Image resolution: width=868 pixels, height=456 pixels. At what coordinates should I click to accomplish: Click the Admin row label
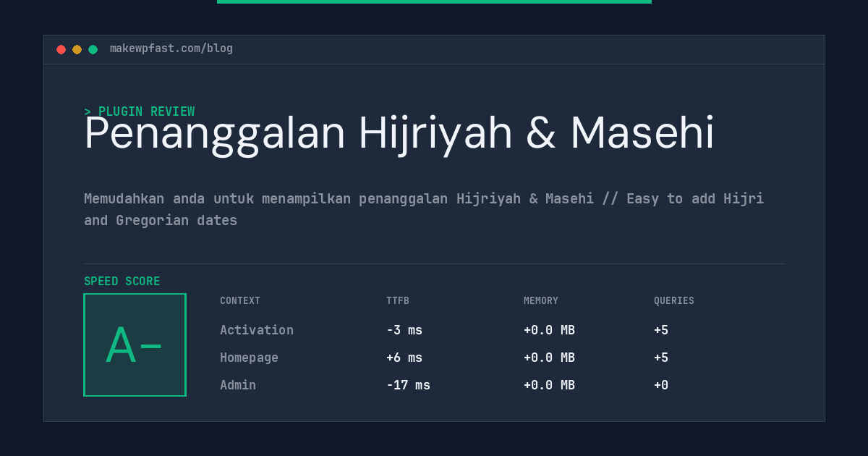click(x=238, y=385)
